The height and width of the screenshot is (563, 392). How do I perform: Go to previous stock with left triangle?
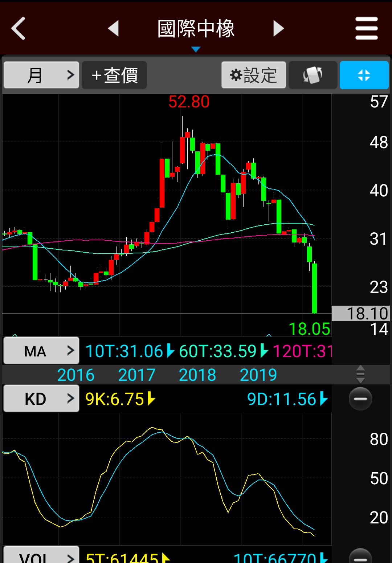coord(114,28)
